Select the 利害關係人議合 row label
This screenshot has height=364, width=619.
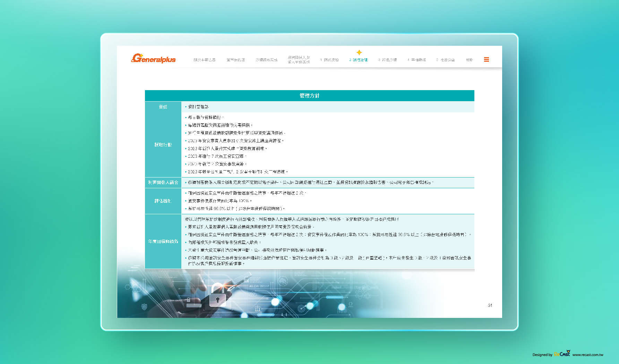[163, 182]
